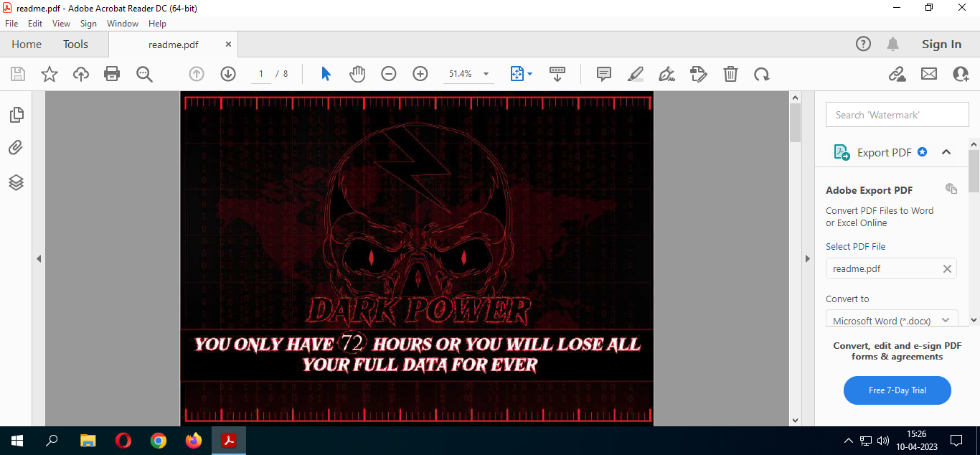Open the find text magnifier tool

(145, 74)
